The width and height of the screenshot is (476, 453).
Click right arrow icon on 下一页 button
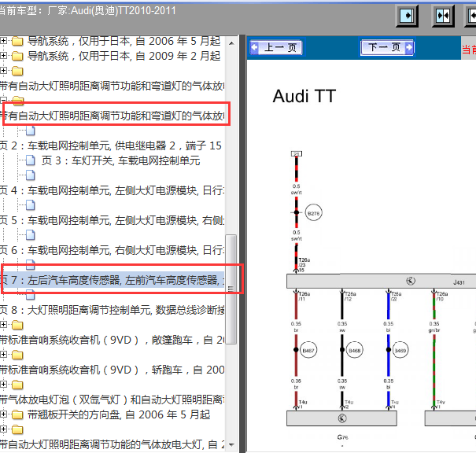(409, 47)
